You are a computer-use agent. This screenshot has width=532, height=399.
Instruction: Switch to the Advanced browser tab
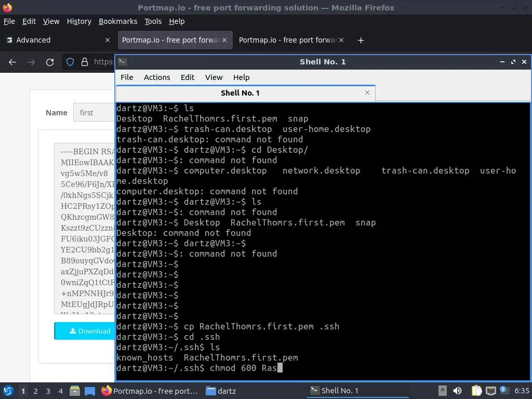click(58, 40)
